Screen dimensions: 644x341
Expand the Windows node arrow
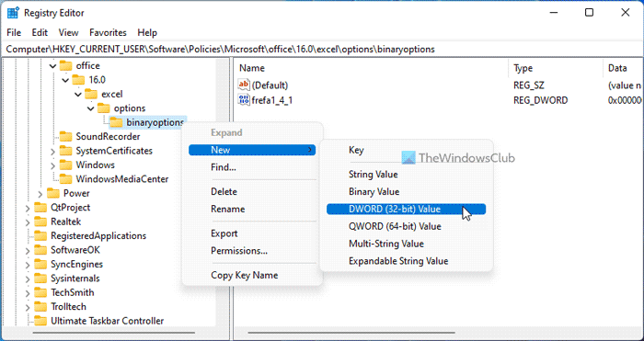coord(52,165)
